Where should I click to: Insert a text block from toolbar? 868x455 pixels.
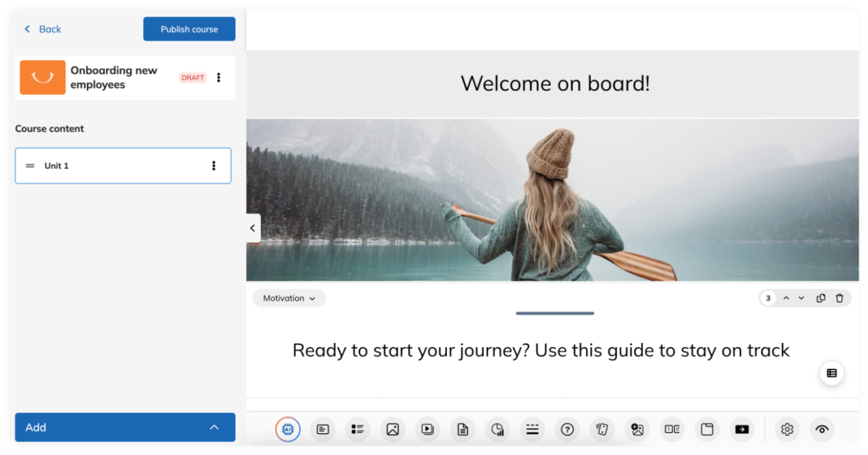(x=323, y=429)
